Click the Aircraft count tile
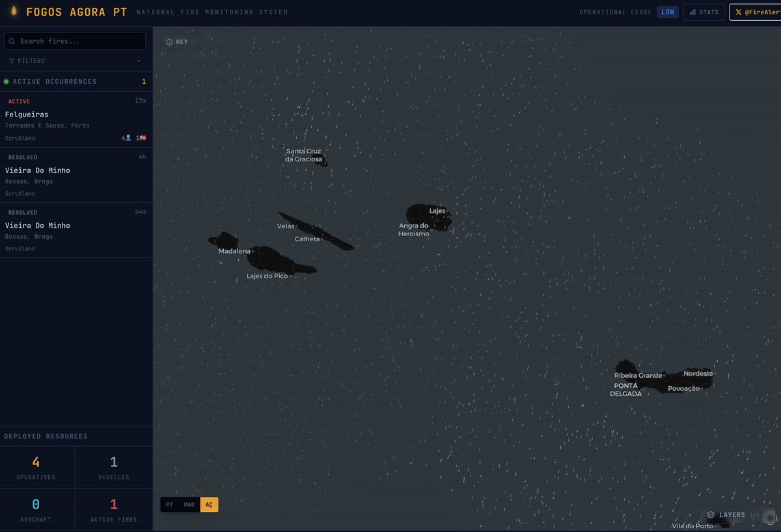Image resolution: width=781 pixels, height=532 pixels. (36, 509)
